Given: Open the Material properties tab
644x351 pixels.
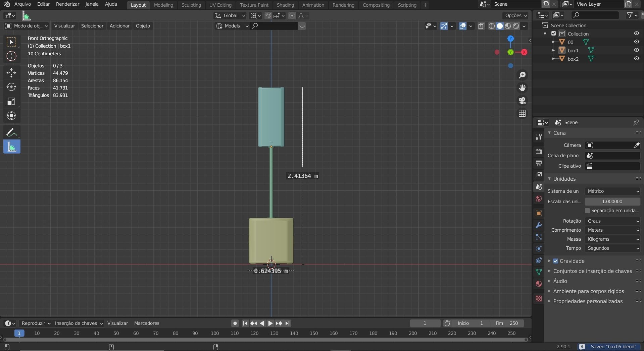Looking at the screenshot, I should coord(539,284).
